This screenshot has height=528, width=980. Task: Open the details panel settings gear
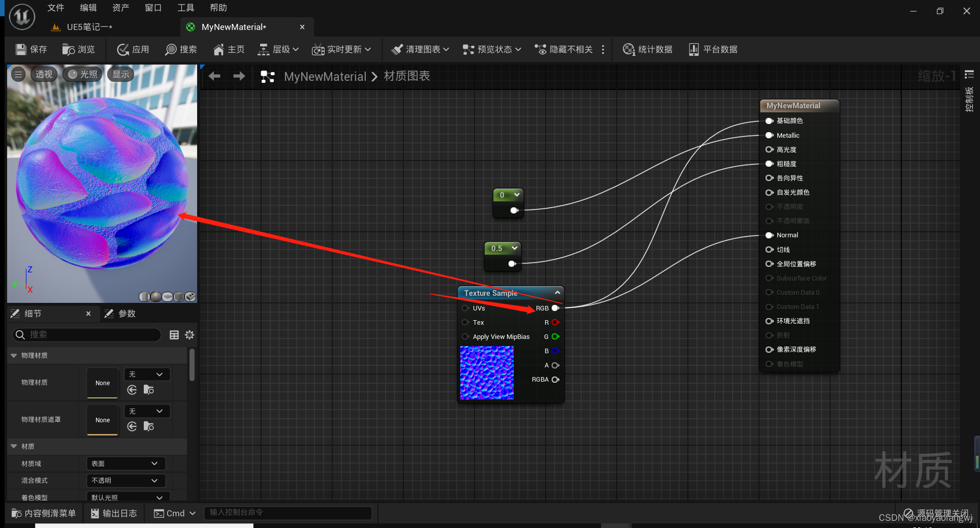click(189, 335)
